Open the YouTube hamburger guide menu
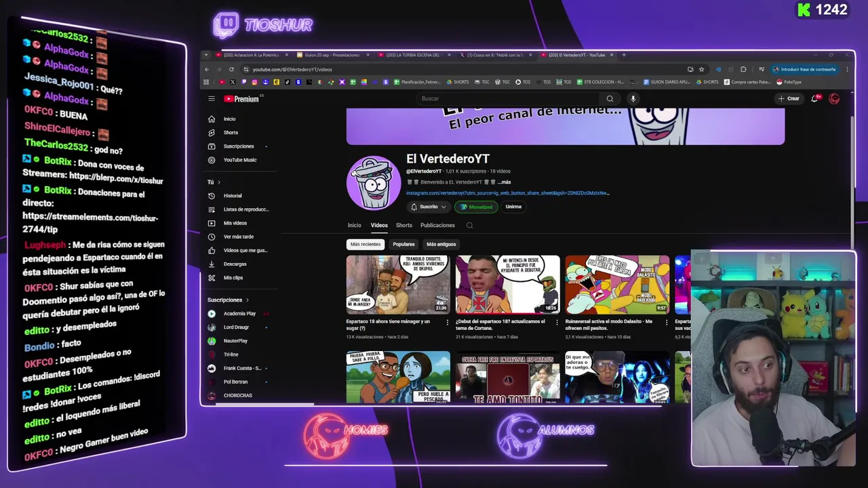 tap(212, 99)
